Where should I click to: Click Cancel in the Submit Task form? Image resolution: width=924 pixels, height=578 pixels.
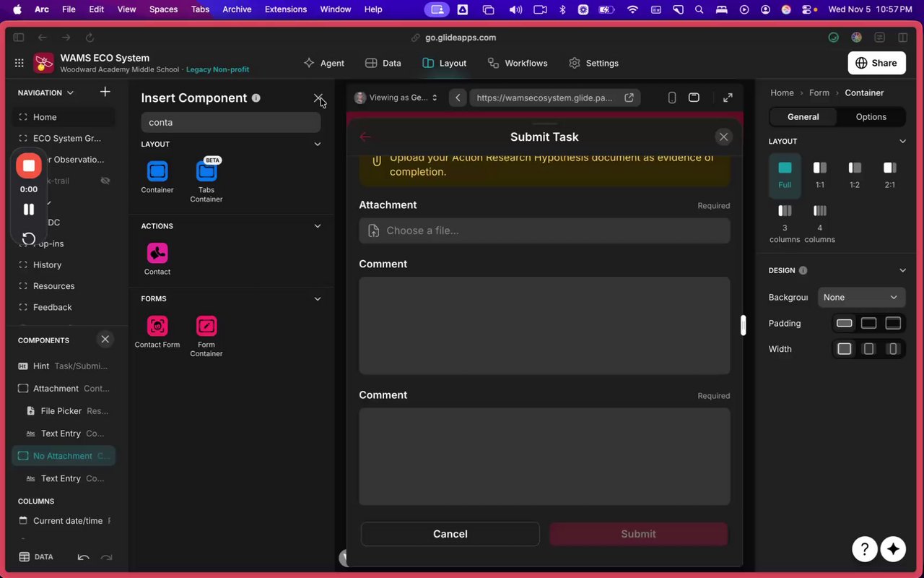pos(450,534)
